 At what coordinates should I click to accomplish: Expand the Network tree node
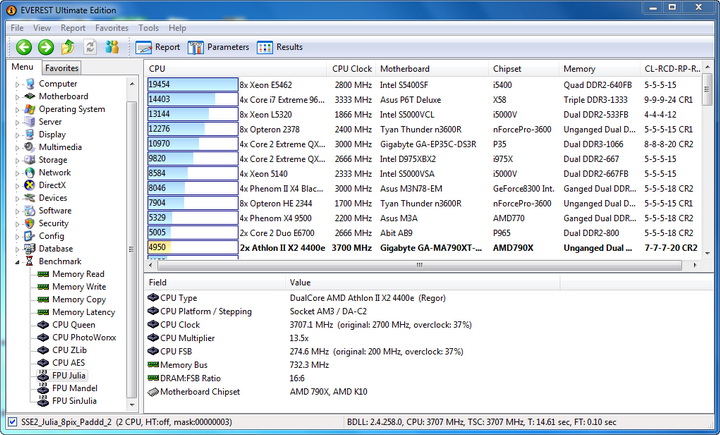17,173
